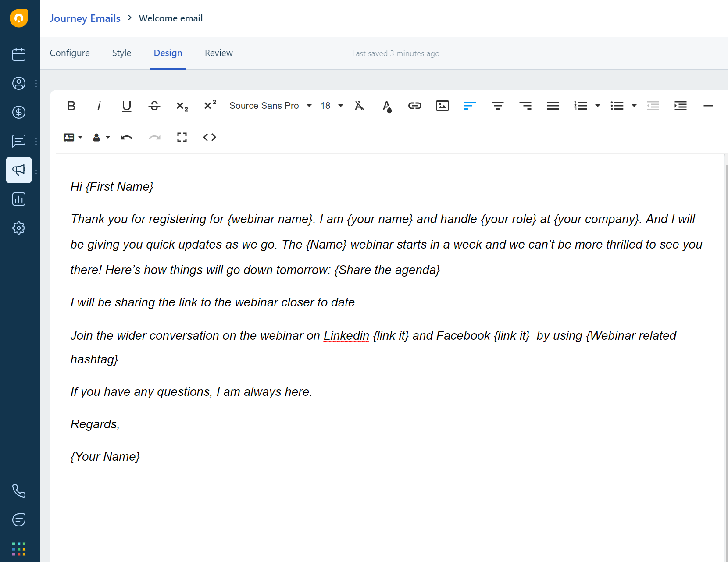Enter fullscreen editing mode
Screen dimensions: 728x562
click(x=182, y=137)
